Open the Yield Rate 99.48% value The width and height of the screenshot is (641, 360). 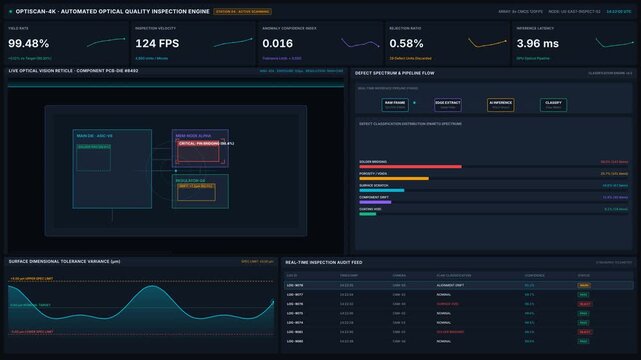tap(29, 43)
